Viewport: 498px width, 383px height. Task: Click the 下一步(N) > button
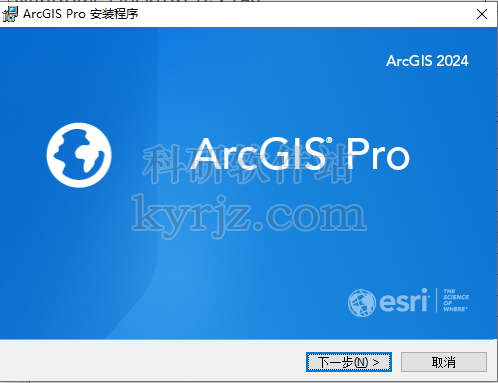click(349, 362)
